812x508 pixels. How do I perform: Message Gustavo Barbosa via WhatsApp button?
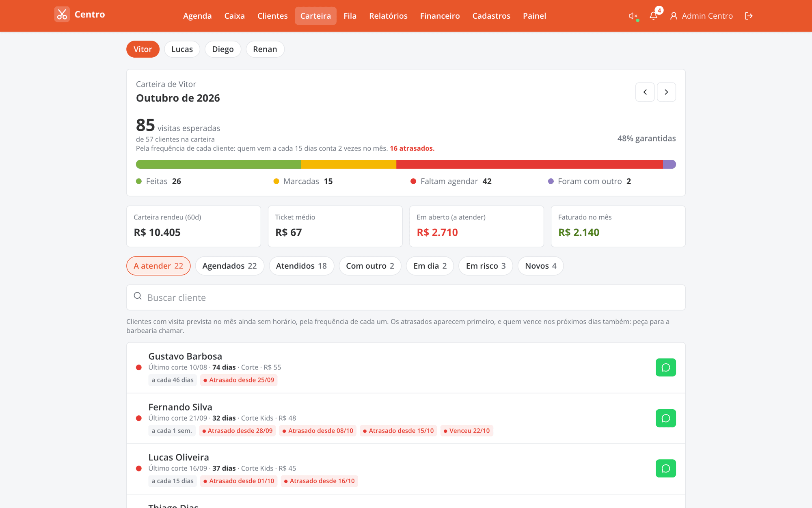666,367
